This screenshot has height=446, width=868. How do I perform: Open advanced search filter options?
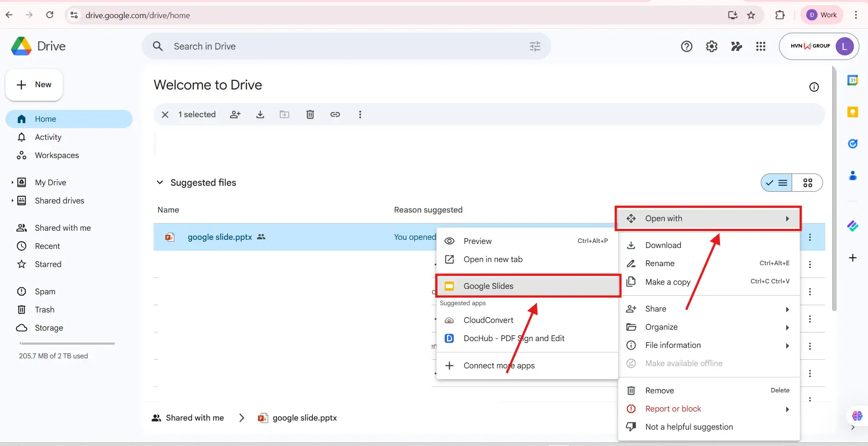point(535,46)
